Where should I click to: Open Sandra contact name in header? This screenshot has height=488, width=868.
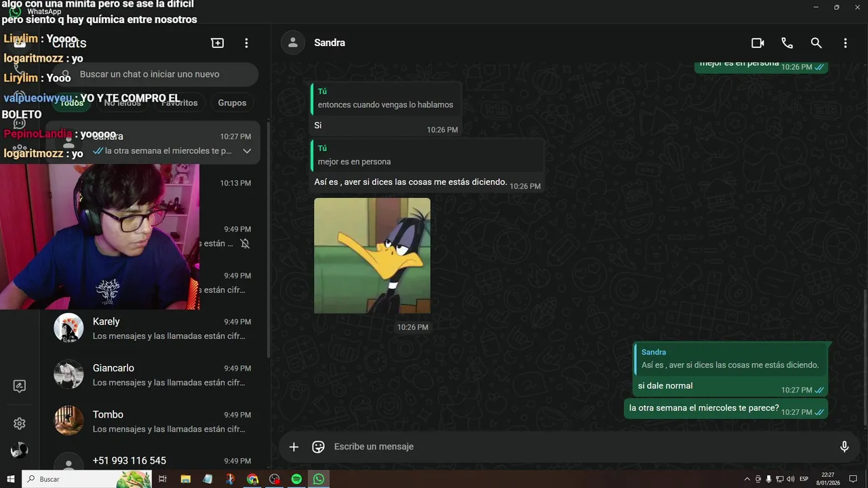(x=330, y=43)
